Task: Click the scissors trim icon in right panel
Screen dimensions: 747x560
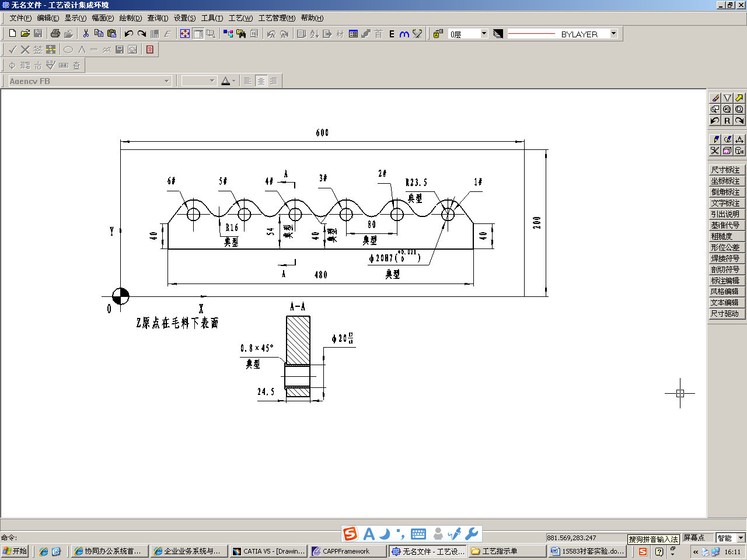Action: [715, 150]
